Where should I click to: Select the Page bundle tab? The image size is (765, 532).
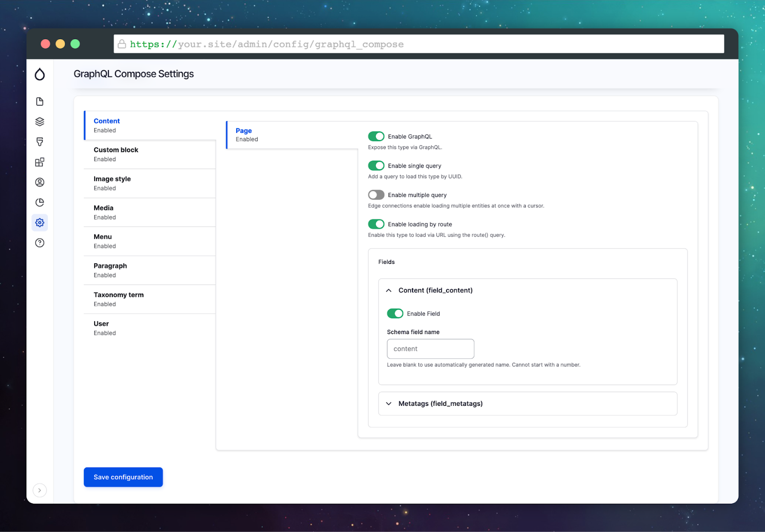292,135
